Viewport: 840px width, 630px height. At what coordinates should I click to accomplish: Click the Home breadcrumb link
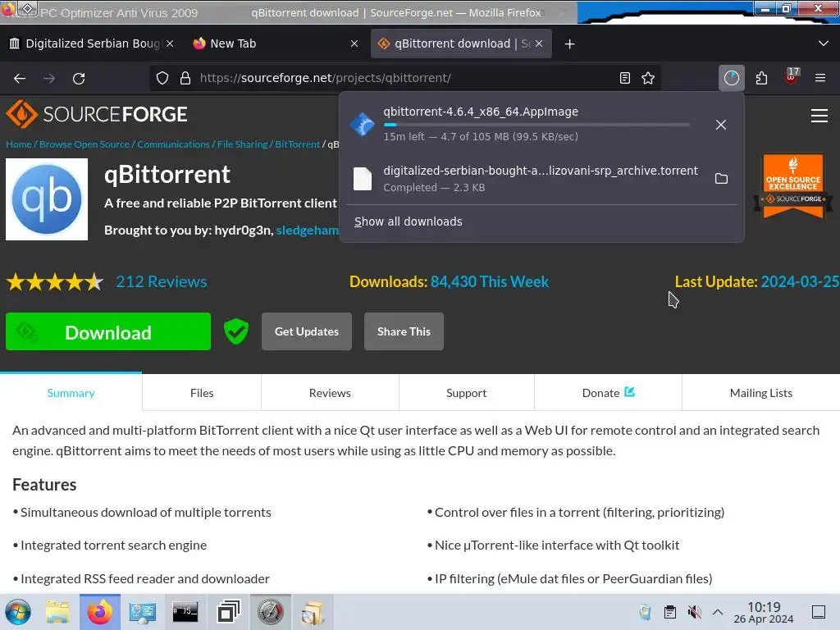pyautogui.click(x=19, y=144)
